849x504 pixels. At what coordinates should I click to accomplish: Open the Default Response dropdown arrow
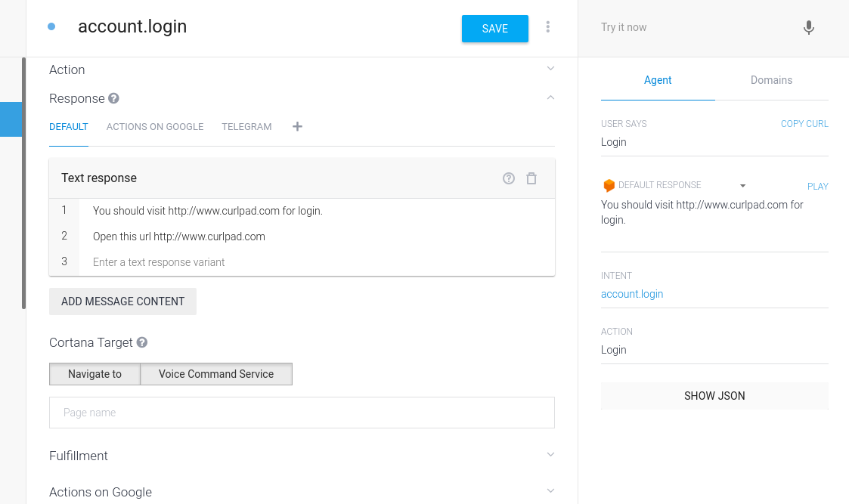point(742,186)
